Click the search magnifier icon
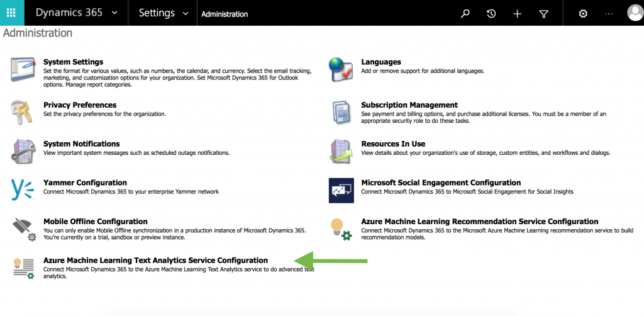 (x=465, y=13)
